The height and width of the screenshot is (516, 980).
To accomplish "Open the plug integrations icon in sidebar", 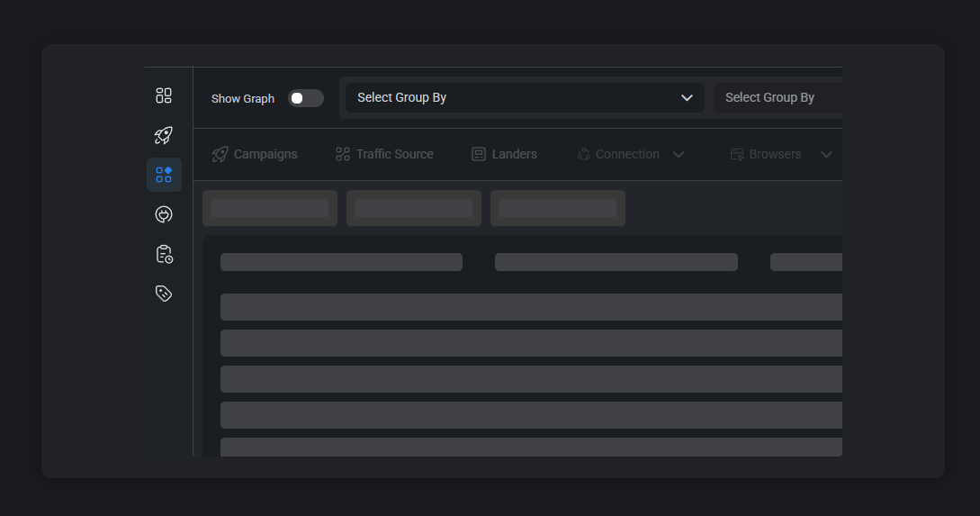I will [x=164, y=214].
